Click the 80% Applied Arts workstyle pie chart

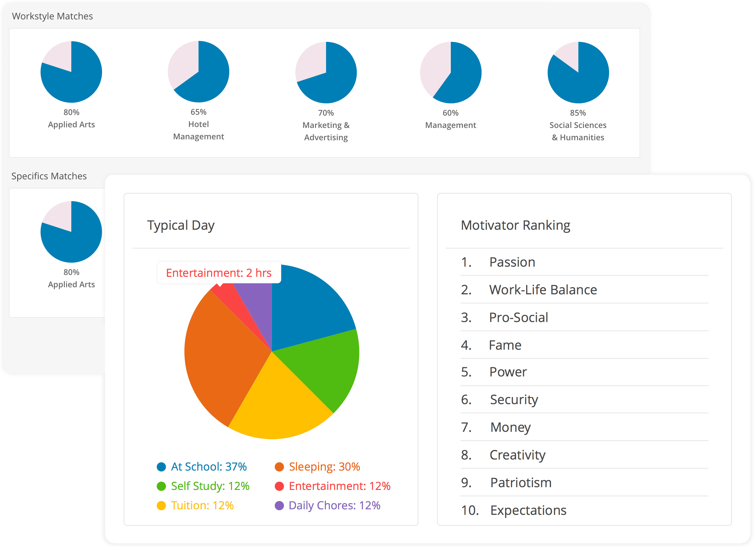point(71,72)
